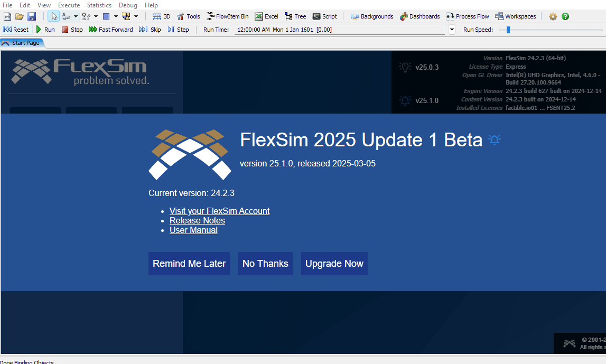Screen dimensions: 606x364
Task: Fast Forward the simulation
Action: click(110, 30)
